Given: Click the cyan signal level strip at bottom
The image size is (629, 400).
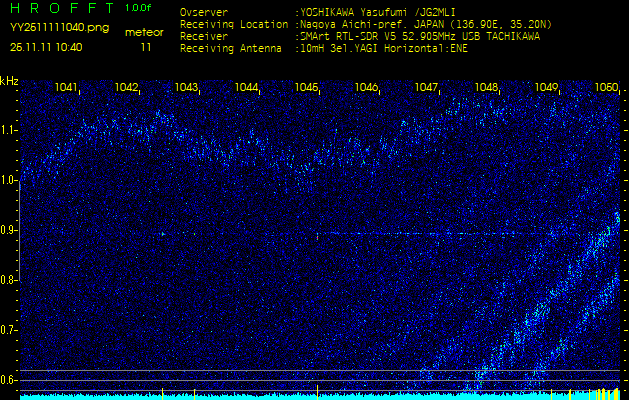Looking at the screenshot, I should 320,397.
